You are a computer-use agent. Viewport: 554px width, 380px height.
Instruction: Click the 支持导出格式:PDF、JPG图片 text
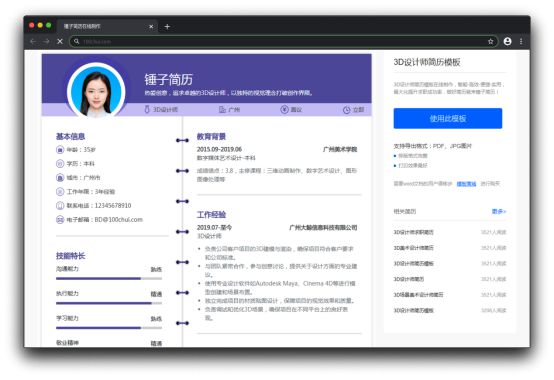click(432, 146)
